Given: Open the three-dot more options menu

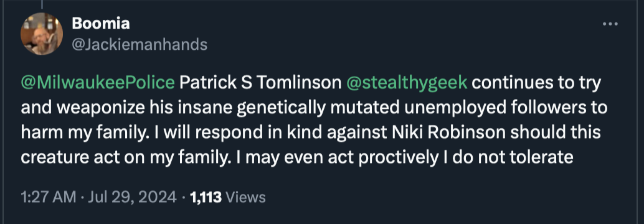Looking at the screenshot, I should coord(610,24).
